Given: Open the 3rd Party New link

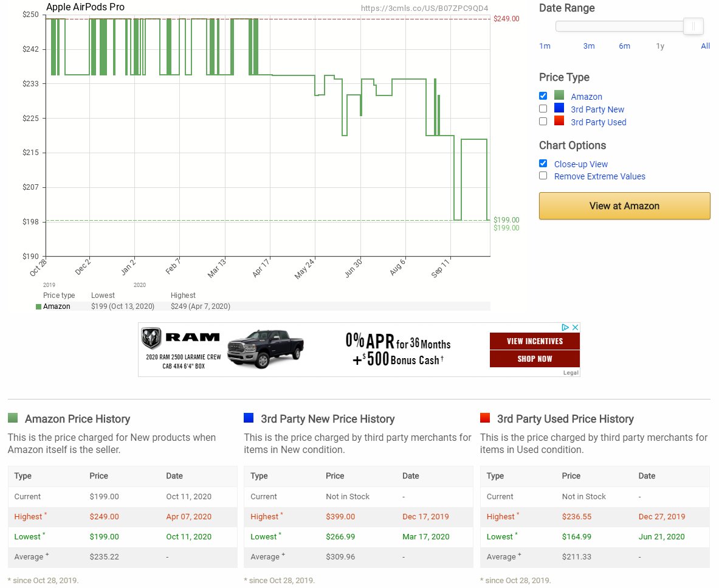Looking at the screenshot, I should [x=597, y=109].
